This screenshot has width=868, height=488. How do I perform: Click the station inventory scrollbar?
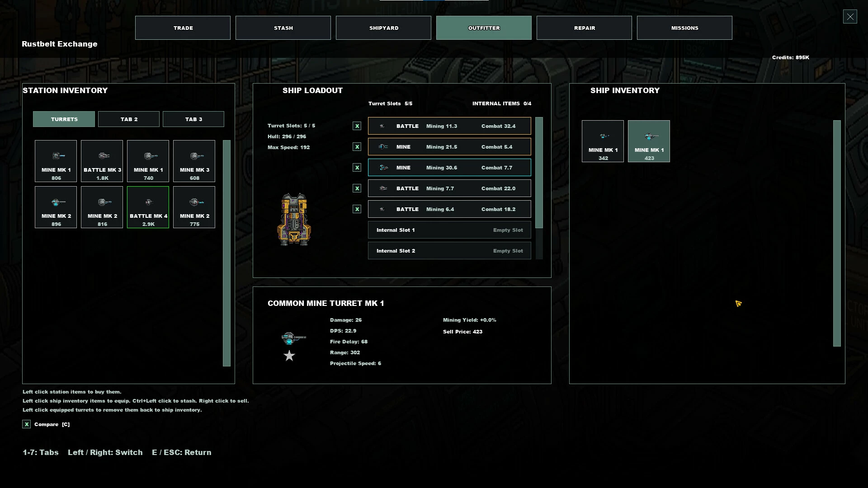(x=226, y=253)
